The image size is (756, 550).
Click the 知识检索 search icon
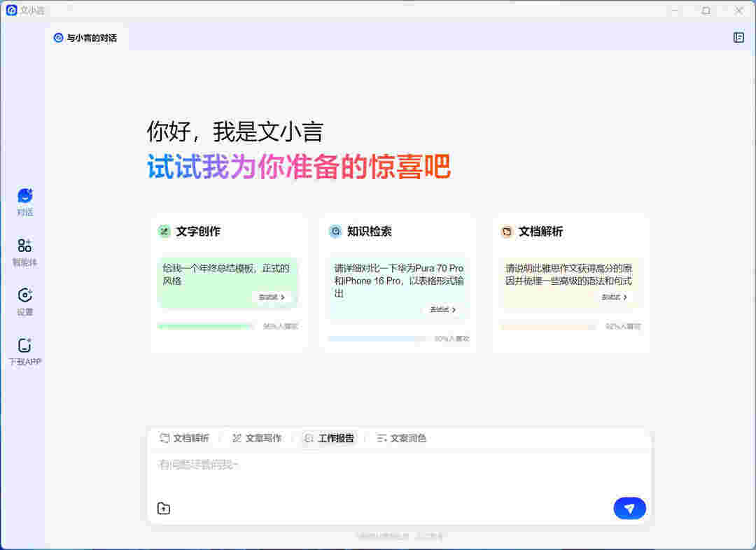pyautogui.click(x=335, y=231)
